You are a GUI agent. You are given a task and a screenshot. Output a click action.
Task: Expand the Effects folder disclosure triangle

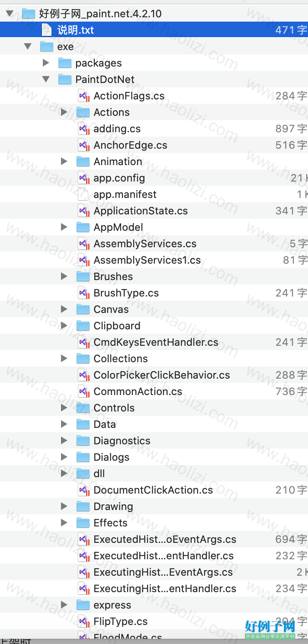(x=64, y=523)
